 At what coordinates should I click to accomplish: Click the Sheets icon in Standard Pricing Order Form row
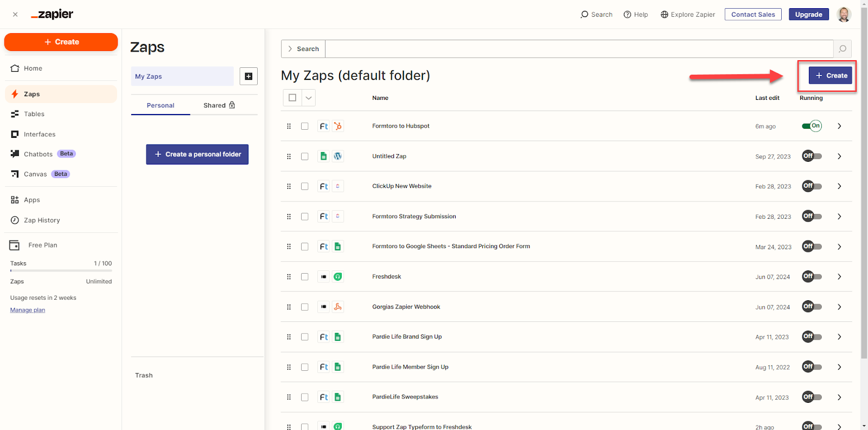[337, 246]
